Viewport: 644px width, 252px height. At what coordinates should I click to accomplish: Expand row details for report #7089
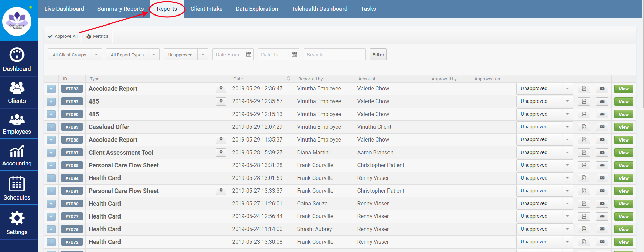(51, 127)
